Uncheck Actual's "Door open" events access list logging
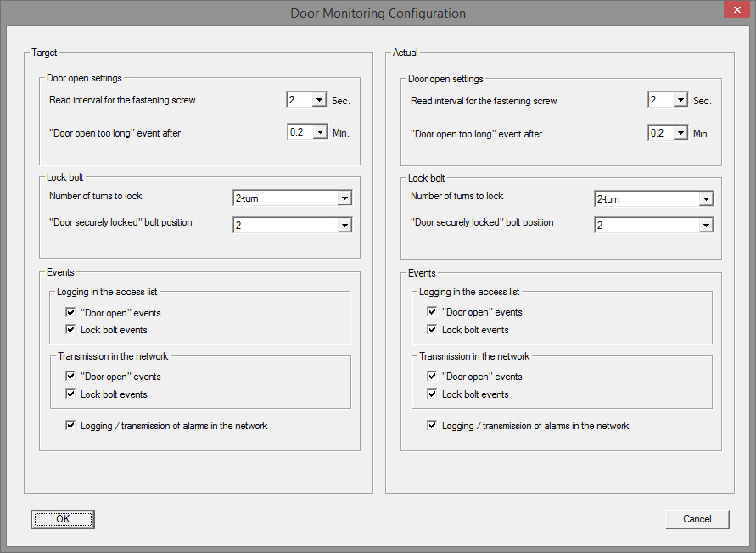 [x=432, y=311]
